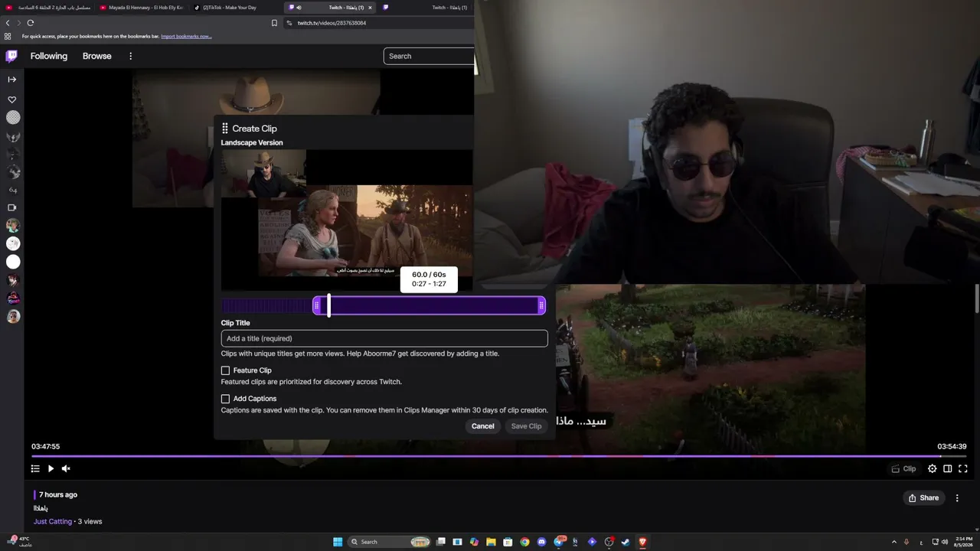
Task: Open the Windows Start menu
Action: (338, 542)
